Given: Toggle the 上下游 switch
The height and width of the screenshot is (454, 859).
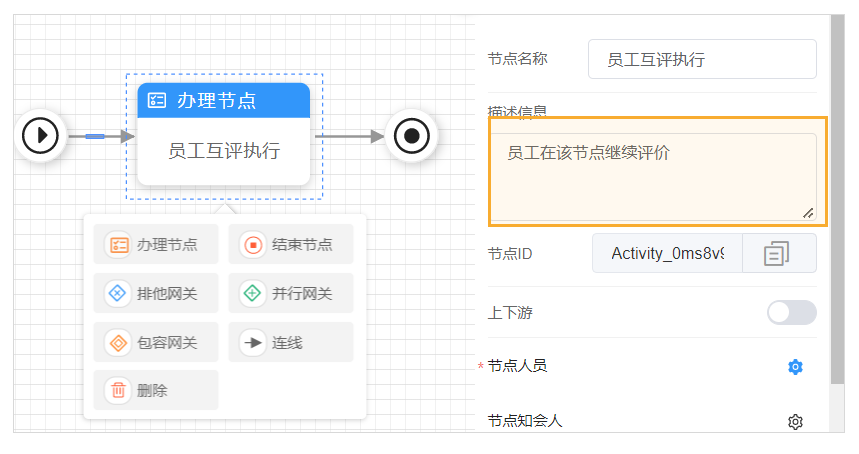Looking at the screenshot, I should [x=791, y=313].
